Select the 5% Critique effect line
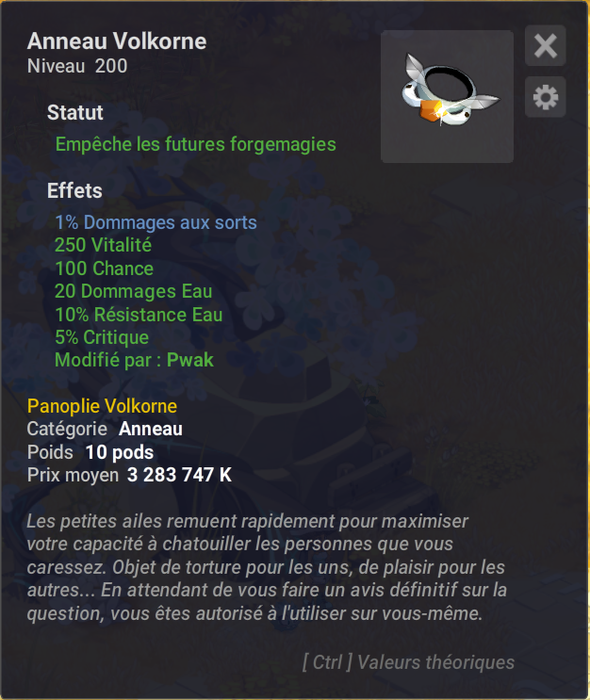 click(102, 337)
